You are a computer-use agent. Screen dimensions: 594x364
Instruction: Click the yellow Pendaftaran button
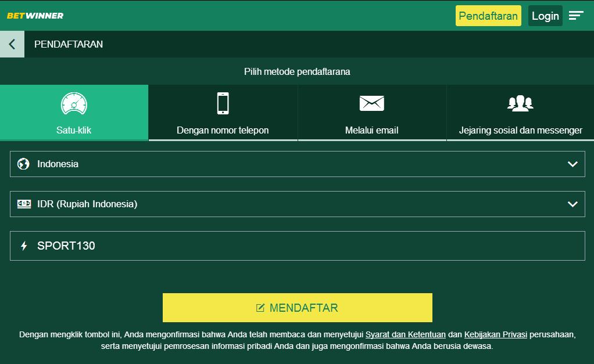click(488, 16)
